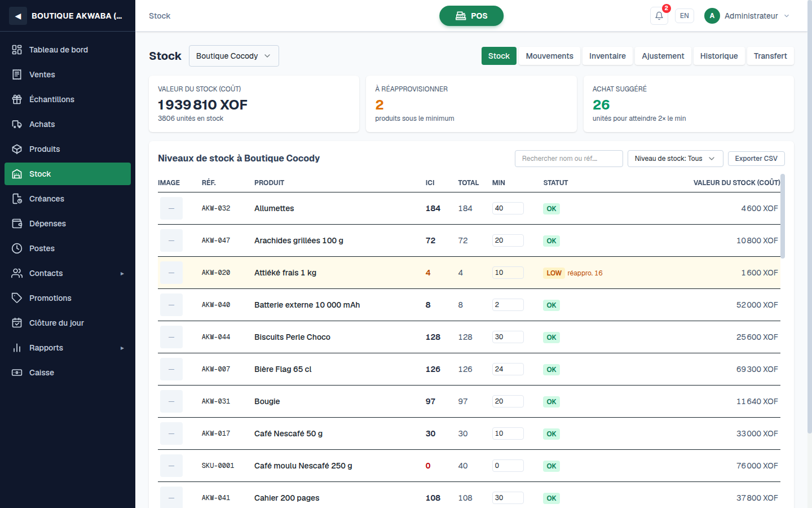
Task: Open Achats truck icon in sidebar
Action: click(17, 124)
